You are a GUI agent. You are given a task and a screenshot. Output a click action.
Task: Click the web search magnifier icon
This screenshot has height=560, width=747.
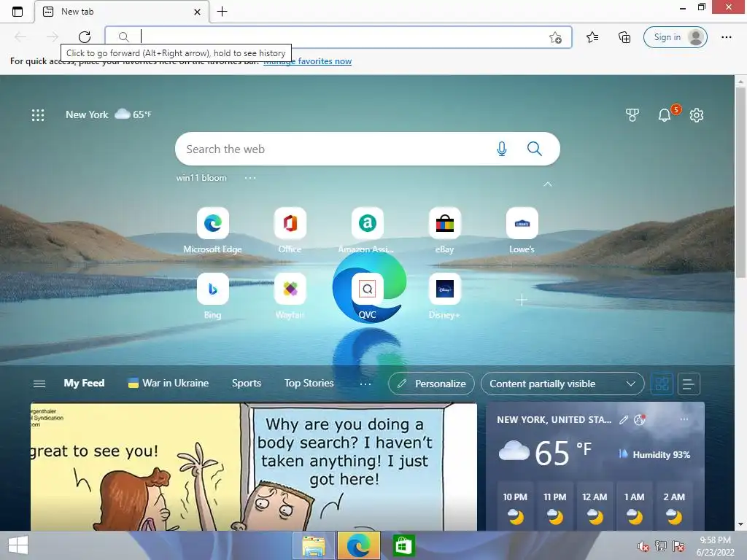(x=535, y=149)
